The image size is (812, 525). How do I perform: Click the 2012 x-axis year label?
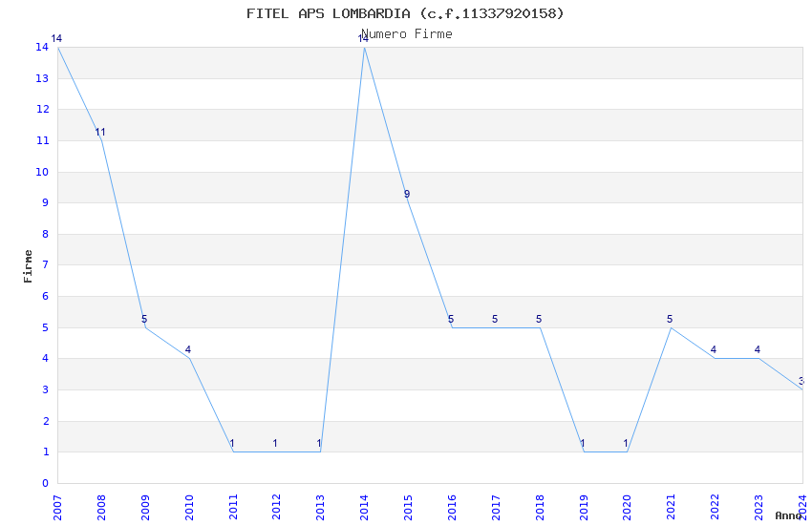tap(276, 508)
